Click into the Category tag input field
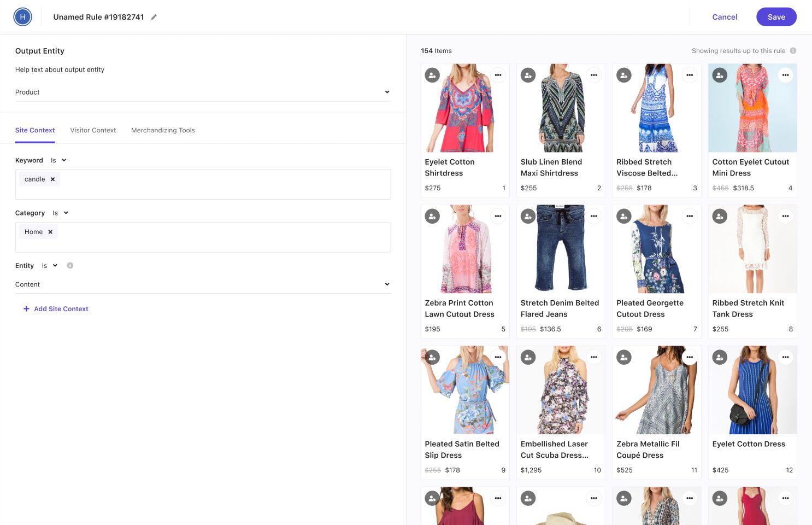 click(x=203, y=237)
